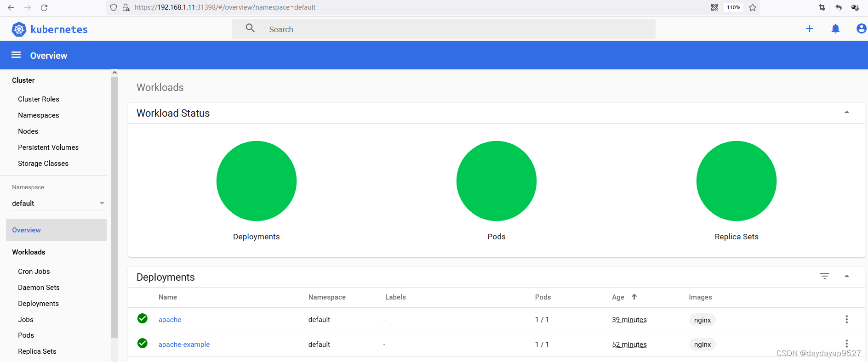Click the Pods column header
The width and height of the screenshot is (868, 362).
click(x=543, y=297)
